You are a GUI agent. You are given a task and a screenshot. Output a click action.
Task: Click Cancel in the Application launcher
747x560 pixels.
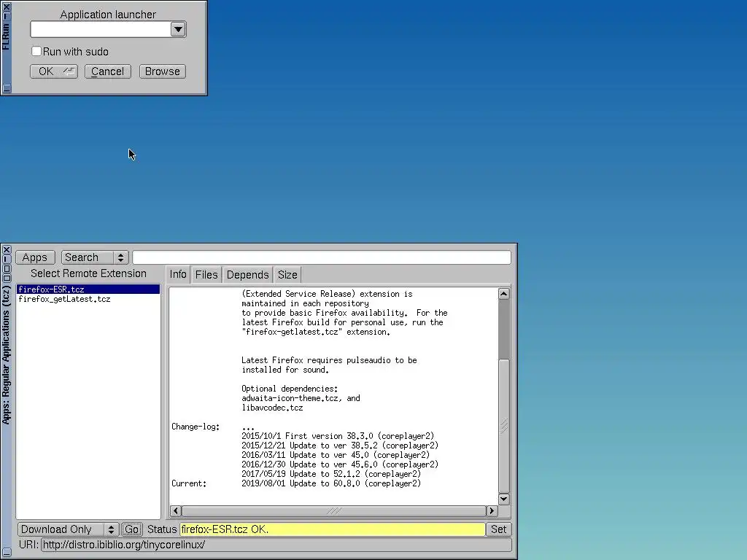(x=108, y=71)
